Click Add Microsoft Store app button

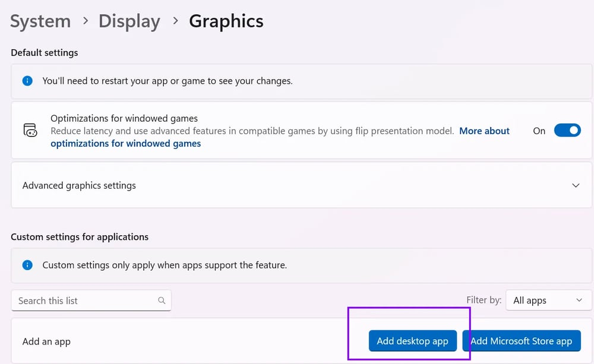click(522, 341)
